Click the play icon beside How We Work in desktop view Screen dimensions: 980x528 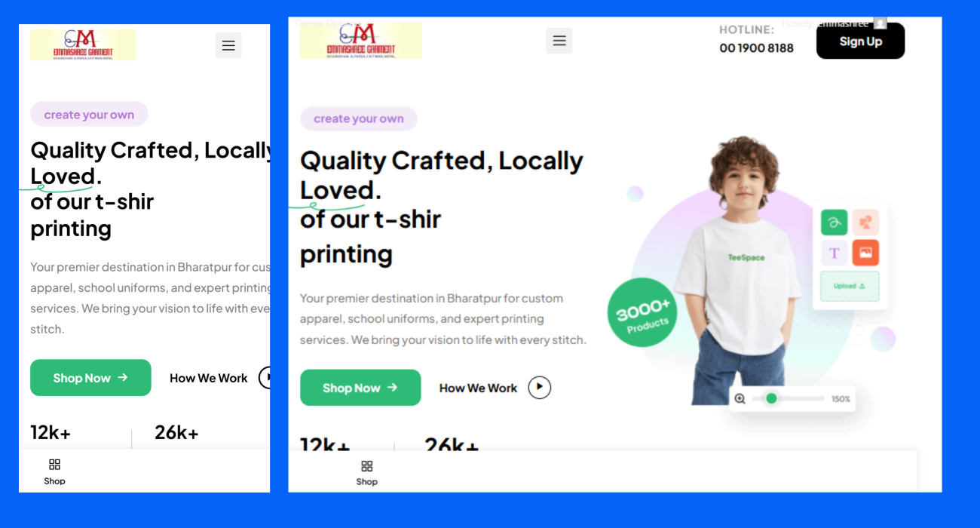[539, 388]
